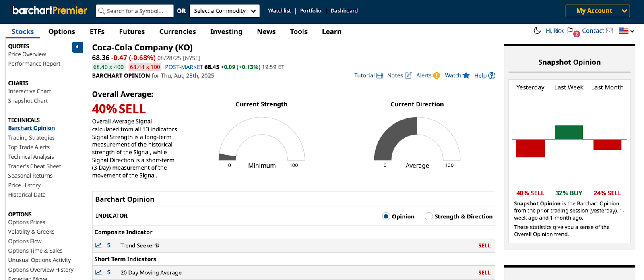Click the Current Strength gauge
The image size is (644, 280).
pyautogui.click(x=262, y=139)
